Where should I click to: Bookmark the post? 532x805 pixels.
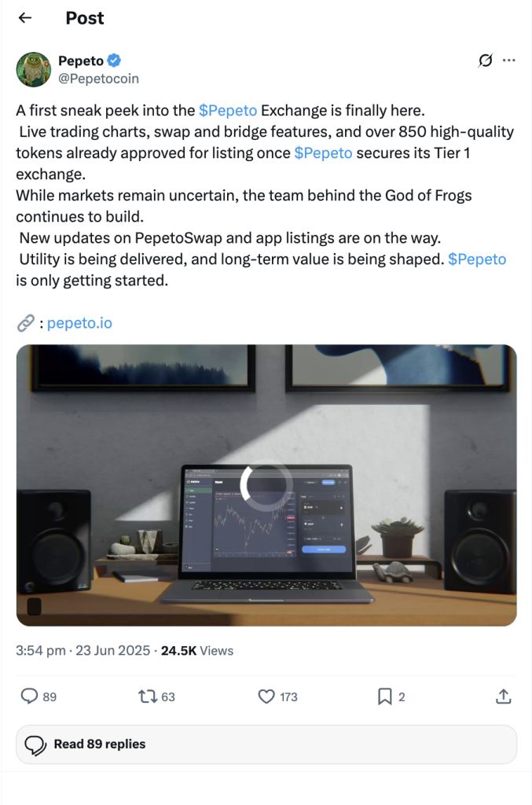(x=385, y=697)
